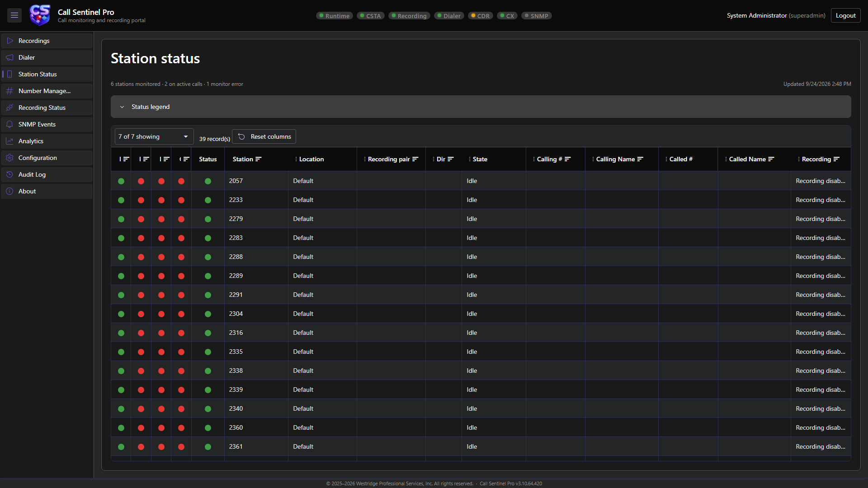Viewport: 868px width, 488px height.
Task: Click the Station Status phone icon
Action: click(x=9, y=74)
